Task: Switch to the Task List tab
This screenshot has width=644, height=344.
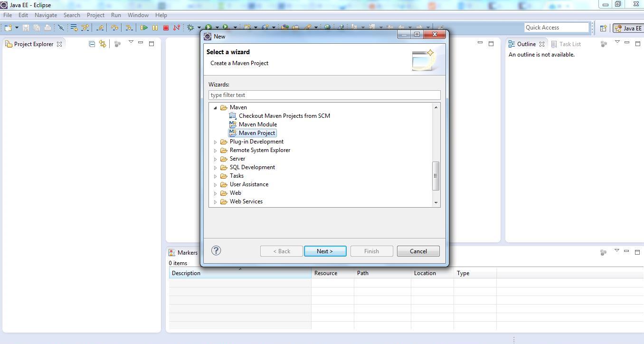Action: [x=566, y=44]
